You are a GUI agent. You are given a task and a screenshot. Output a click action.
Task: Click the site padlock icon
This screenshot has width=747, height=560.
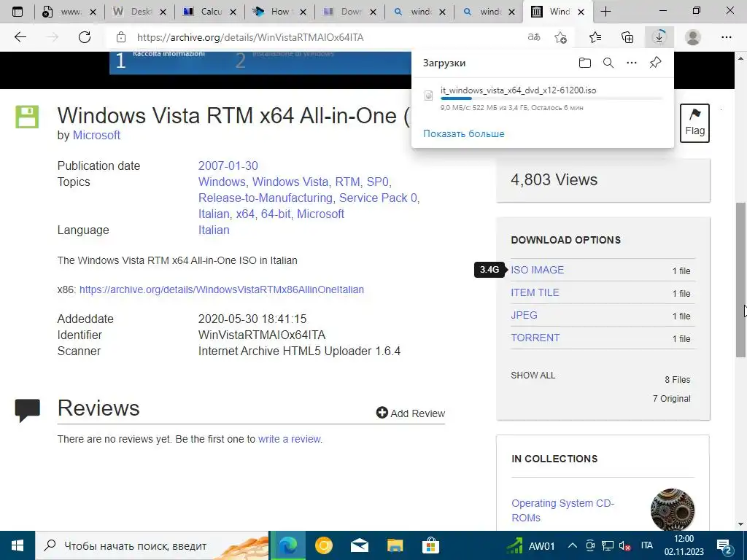[x=121, y=37]
